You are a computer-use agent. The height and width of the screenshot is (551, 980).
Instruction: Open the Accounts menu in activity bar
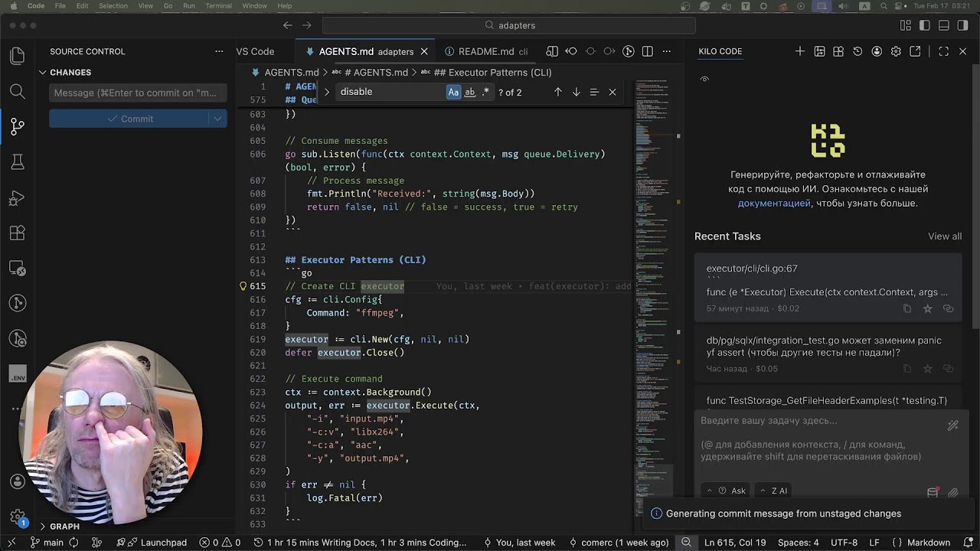click(17, 481)
